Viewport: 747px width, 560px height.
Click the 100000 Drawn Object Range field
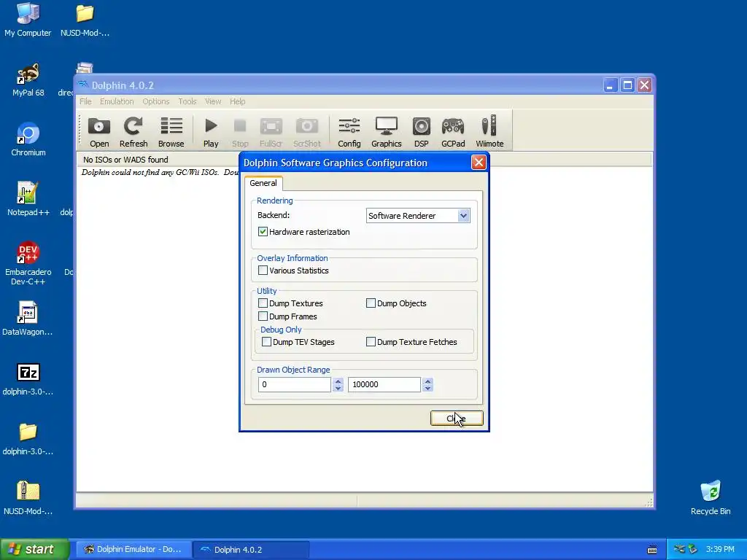coord(384,384)
